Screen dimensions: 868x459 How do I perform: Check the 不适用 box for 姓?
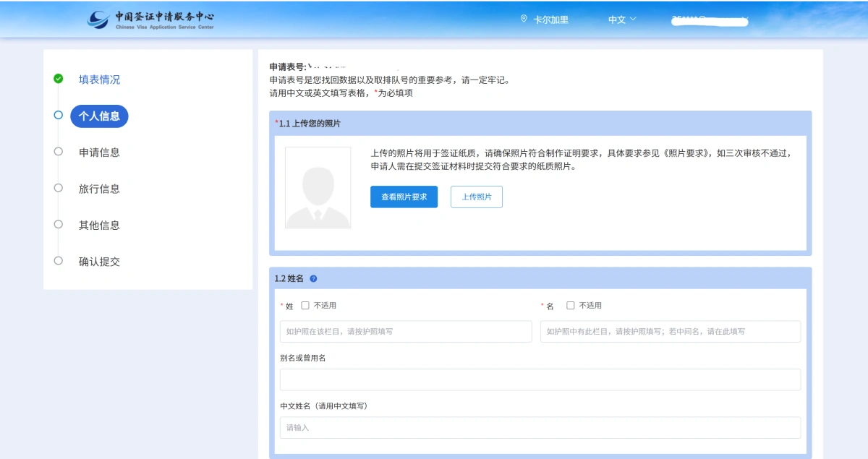tap(305, 306)
